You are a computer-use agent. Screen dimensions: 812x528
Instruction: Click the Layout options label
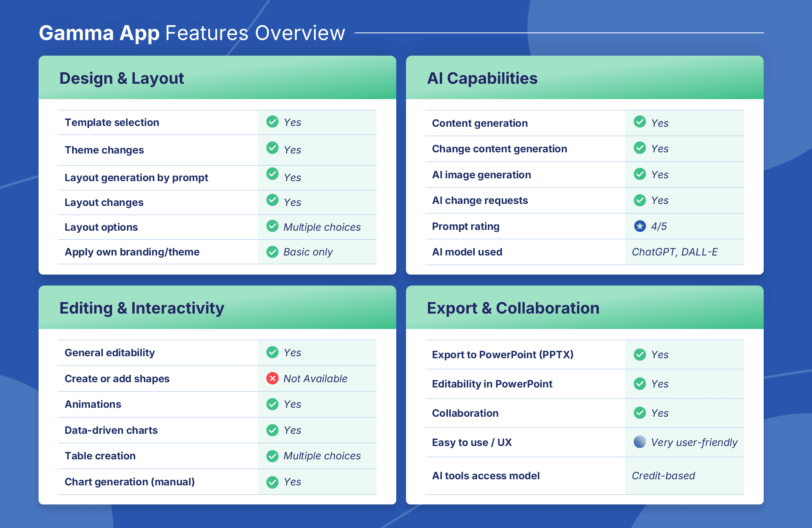pos(101,227)
